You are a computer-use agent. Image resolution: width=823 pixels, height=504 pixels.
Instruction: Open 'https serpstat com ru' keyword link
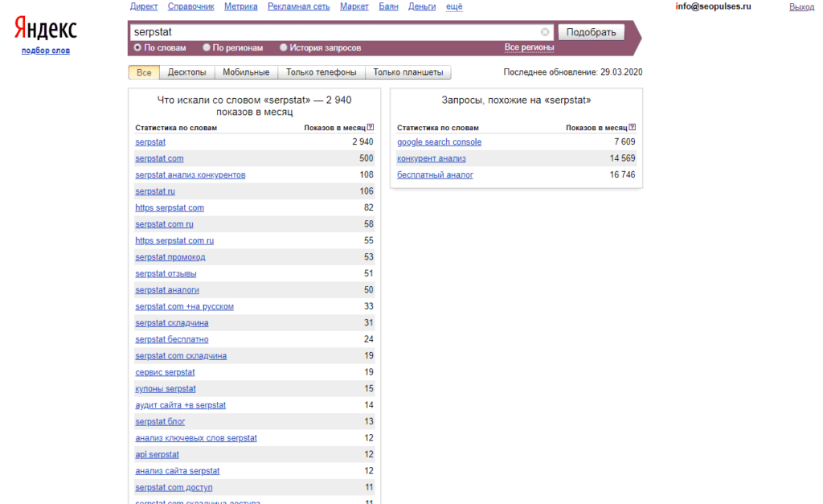coord(174,240)
